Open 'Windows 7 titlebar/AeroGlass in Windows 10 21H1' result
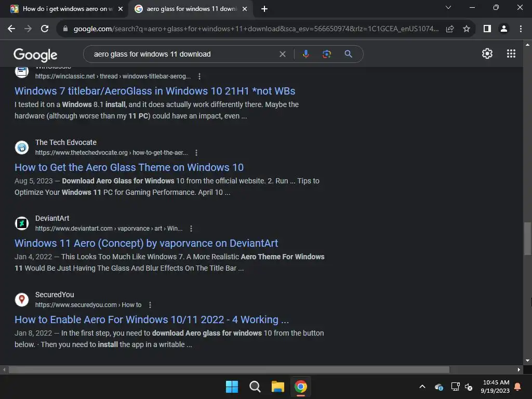 (x=155, y=91)
